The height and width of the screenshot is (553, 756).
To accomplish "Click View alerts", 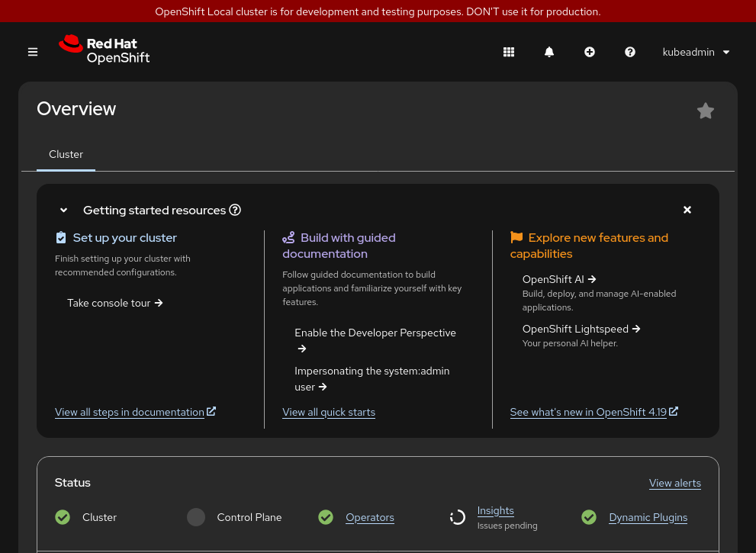I will [674, 483].
